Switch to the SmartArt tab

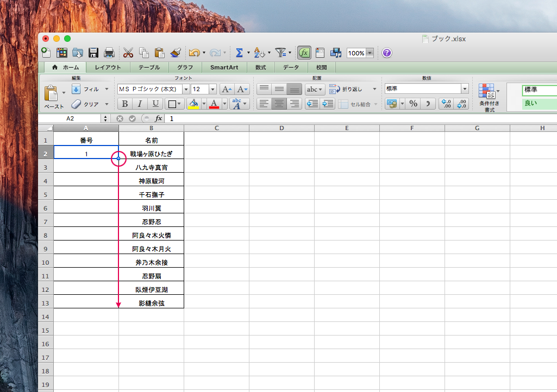point(224,67)
